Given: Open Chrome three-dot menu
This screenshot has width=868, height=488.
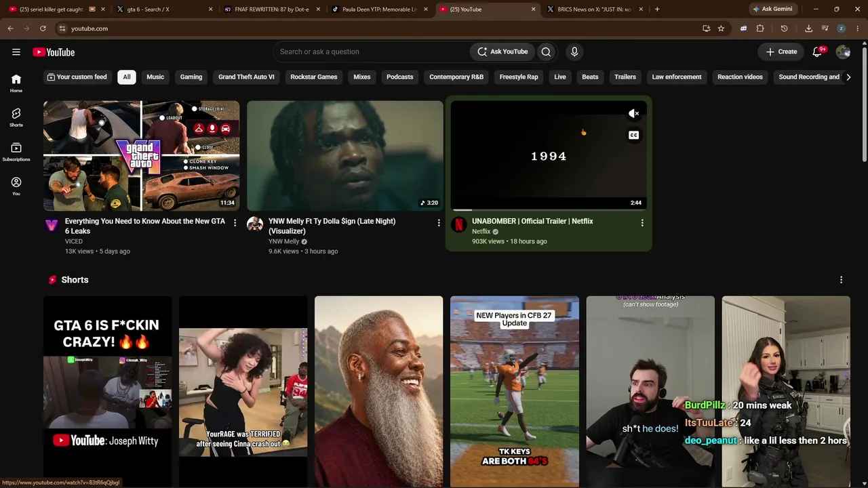Looking at the screenshot, I should (858, 28).
